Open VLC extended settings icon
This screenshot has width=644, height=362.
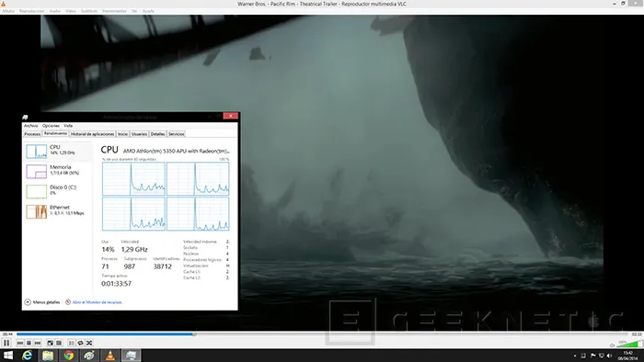pos(59,343)
